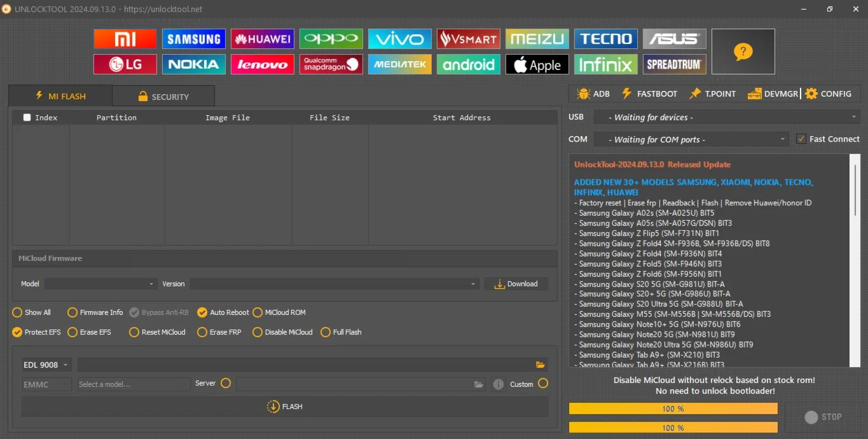Open the Apple brand module
868x439 pixels.
click(x=537, y=64)
